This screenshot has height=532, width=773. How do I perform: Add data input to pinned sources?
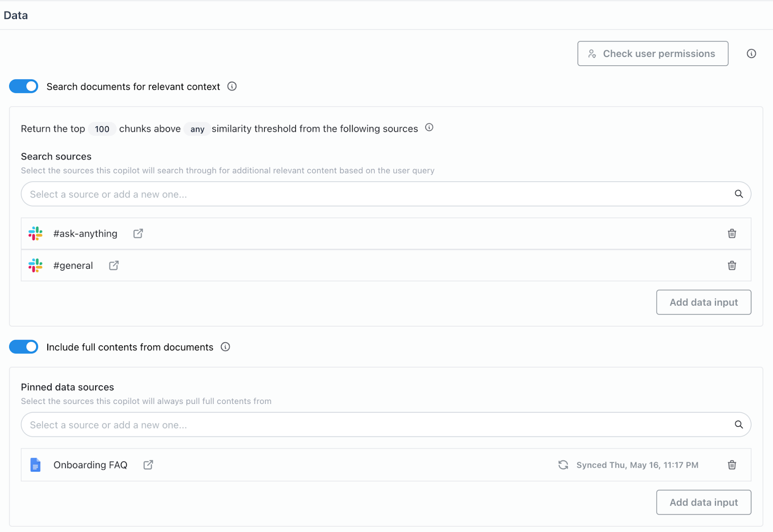[x=703, y=503]
